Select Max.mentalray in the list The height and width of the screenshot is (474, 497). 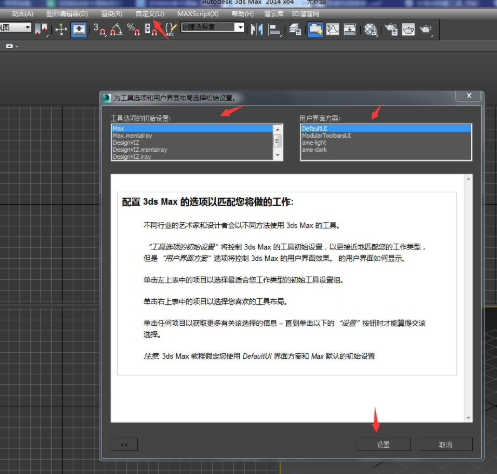pyautogui.click(x=192, y=136)
